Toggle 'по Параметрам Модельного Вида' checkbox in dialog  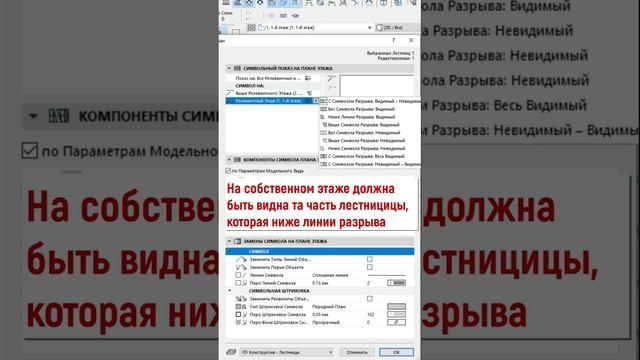[228, 171]
